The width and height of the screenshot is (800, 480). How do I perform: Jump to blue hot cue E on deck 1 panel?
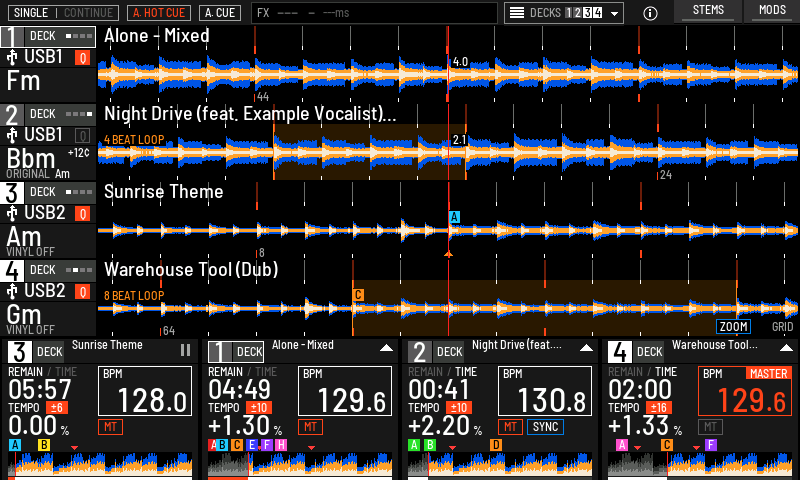251,445
